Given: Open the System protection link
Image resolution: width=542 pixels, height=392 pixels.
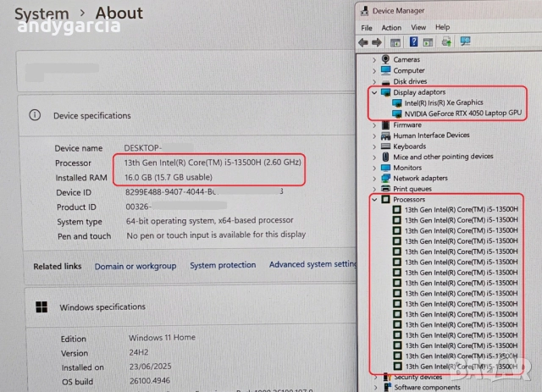Looking at the screenshot, I should tap(223, 266).
